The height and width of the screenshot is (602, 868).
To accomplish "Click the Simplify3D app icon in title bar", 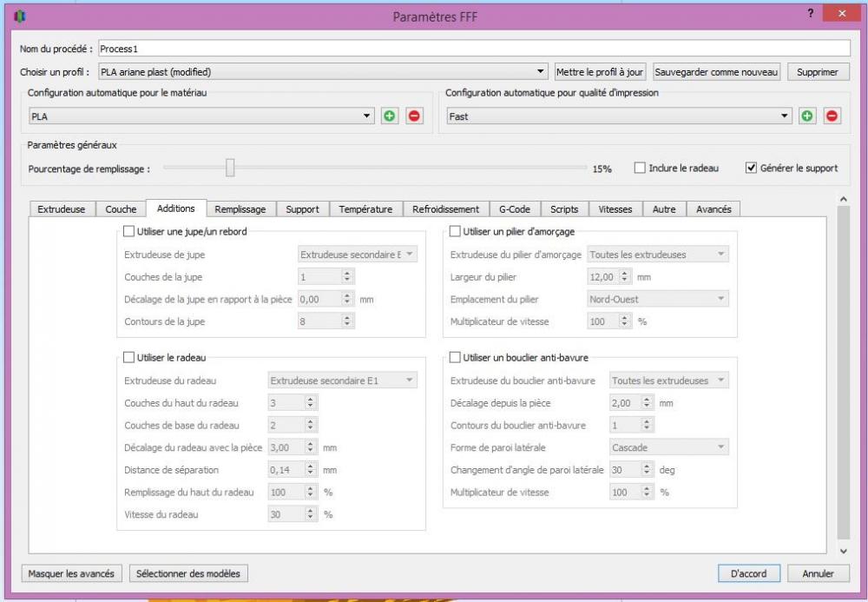I will (x=20, y=16).
